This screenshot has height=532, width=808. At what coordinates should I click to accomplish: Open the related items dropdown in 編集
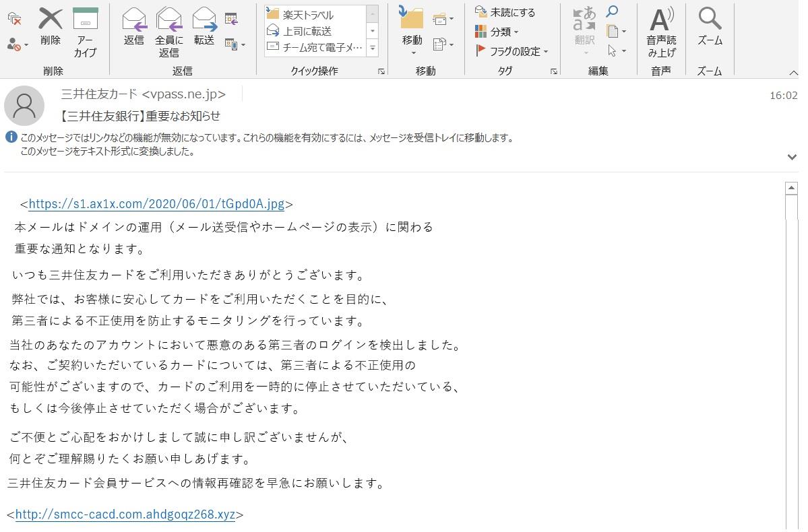pyautogui.click(x=617, y=32)
